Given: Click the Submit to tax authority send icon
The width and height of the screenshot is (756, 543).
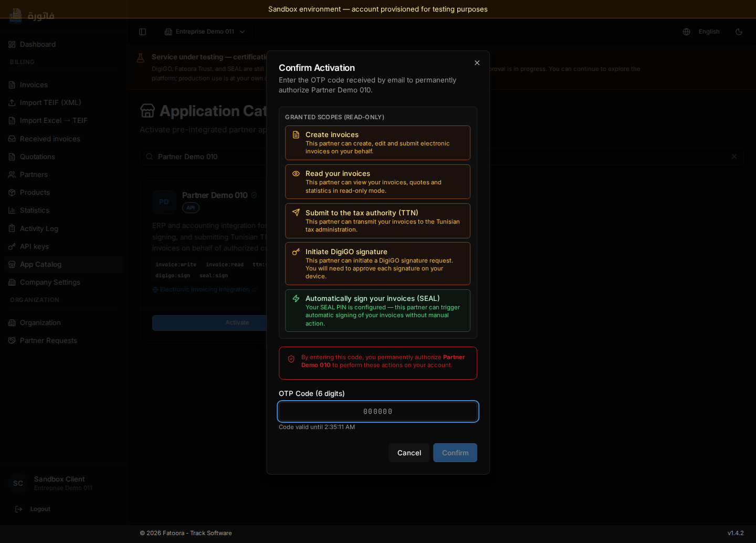Looking at the screenshot, I should point(296,213).
